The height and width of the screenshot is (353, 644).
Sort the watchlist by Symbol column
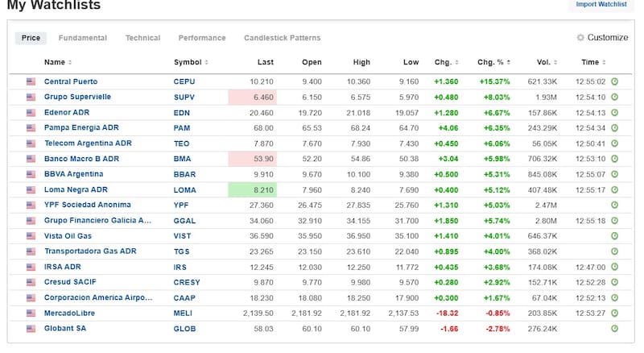pyautogui.click(x=190, y=62)
